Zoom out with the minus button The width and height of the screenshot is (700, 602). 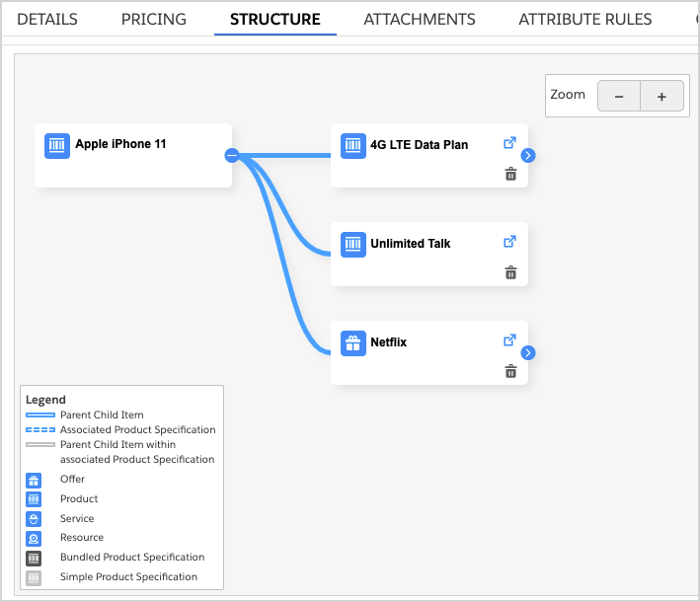coord(619,96)
